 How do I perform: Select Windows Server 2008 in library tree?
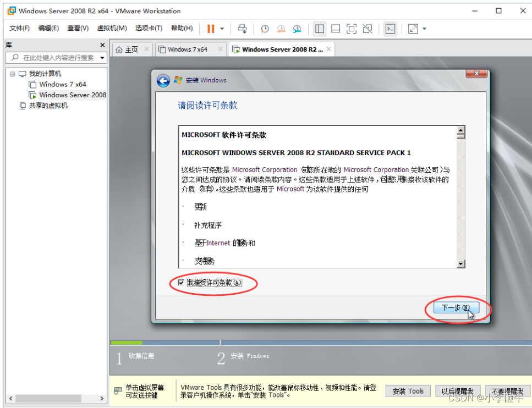pyautogui.click(x=73, y=95)
